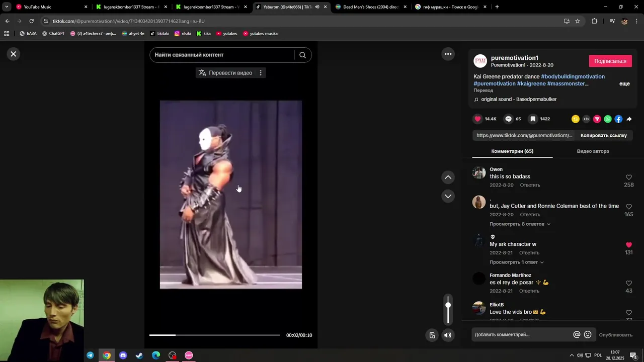Like Fernando Martinez's comment
Viewport: 644px width, 362px height.
[629, 284]
